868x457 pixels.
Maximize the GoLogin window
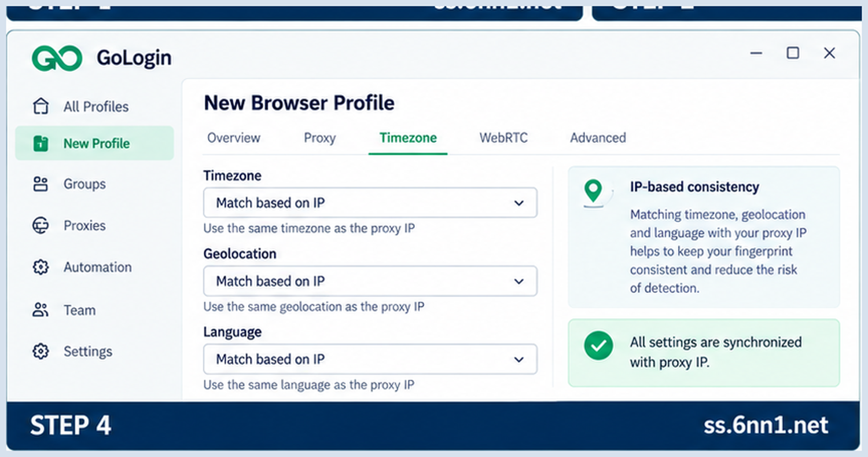tap(793, 53)
